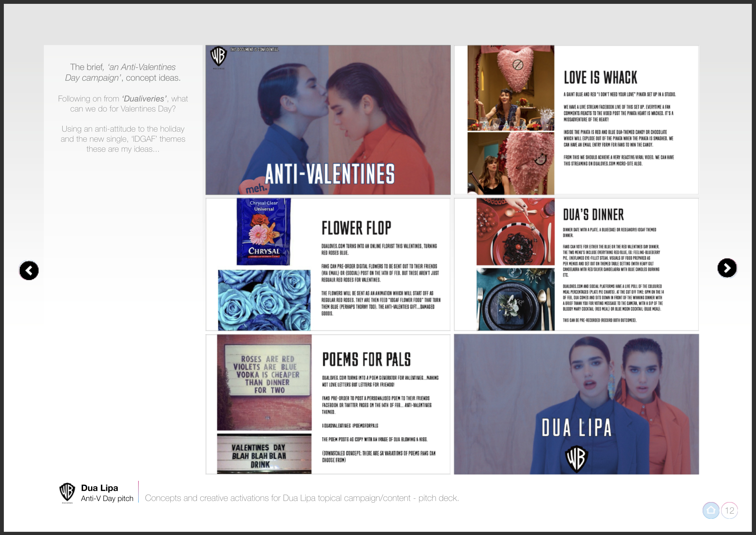Click WB logo on Anti-Valentines slide
This screenshot has height=535, width=756.
(x=218, y=56)
